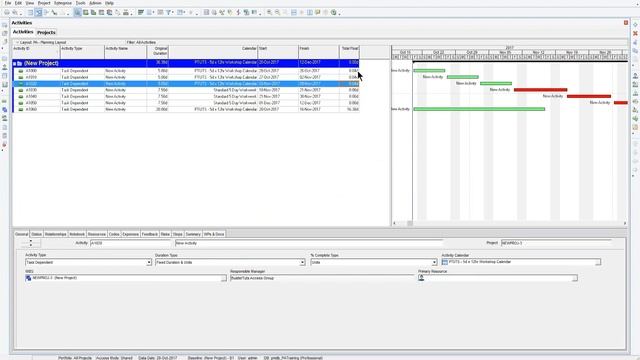Open the File menu
This screenshot has width=640, height=360.
tap(8, 3)
